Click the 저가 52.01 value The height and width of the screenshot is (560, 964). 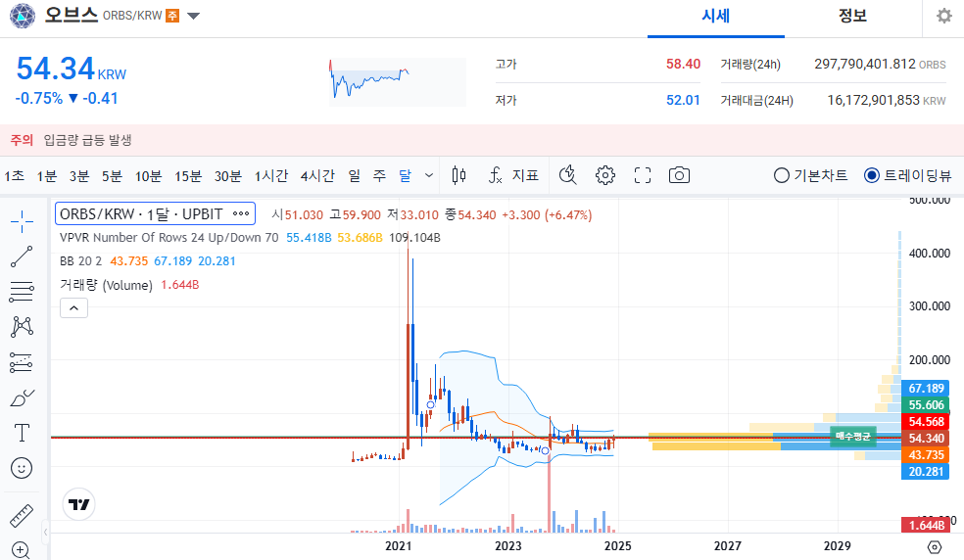point(683,100)
